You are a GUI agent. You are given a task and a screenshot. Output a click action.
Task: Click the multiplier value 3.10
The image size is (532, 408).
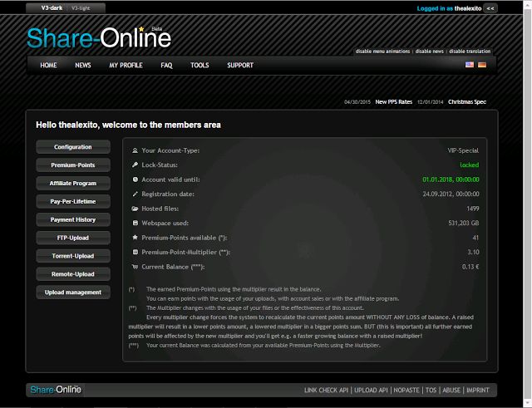[473, 252]
